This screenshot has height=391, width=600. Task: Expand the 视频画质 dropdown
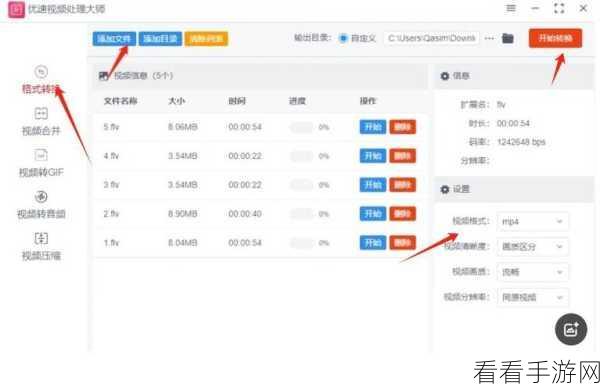tap(533, 272)
